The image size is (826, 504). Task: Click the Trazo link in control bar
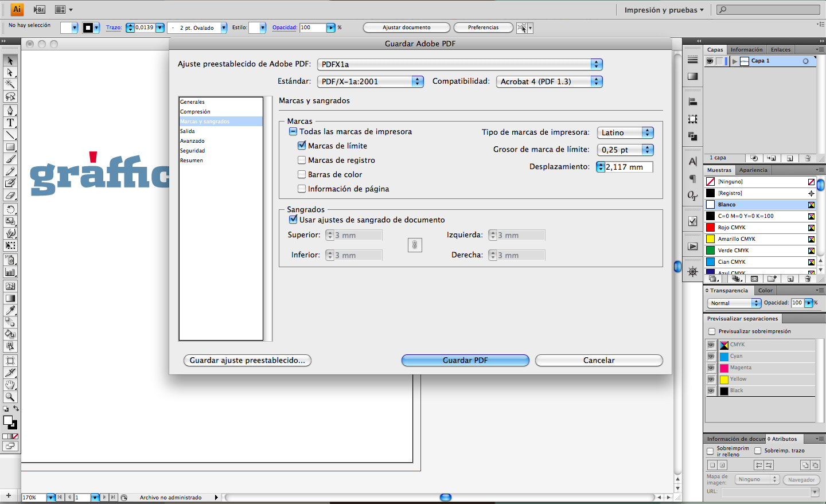114,28
